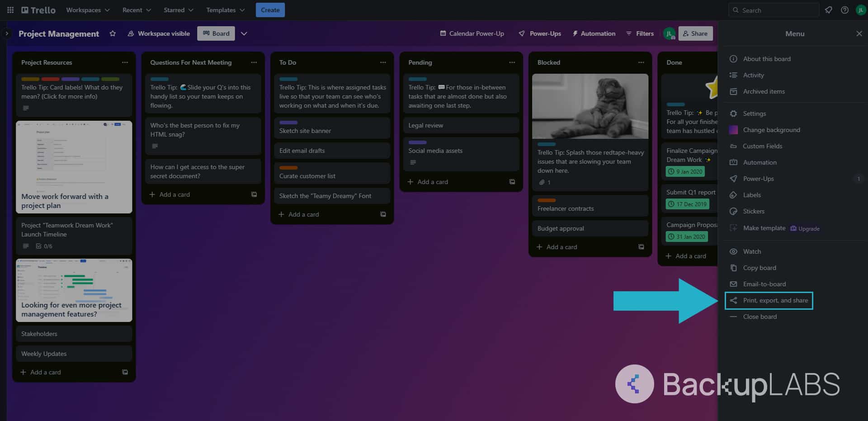Open the Workspaces dropdown
The image size is (868, 421).
[x=88, y=10]
